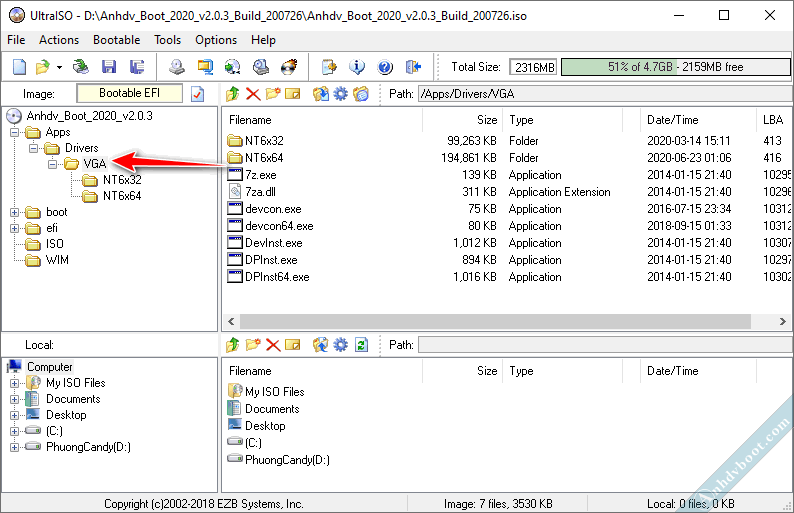Click gear icon in image toolbar
This screenshot has height=513, width=794.
point(341,94)
